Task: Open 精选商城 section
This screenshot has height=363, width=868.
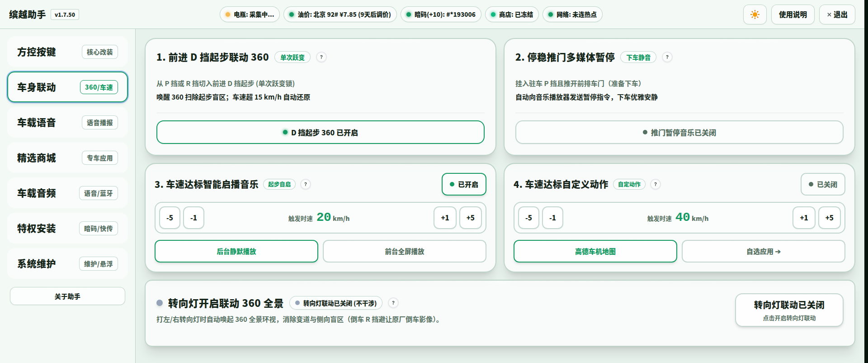Action: (x=67, y=158)
